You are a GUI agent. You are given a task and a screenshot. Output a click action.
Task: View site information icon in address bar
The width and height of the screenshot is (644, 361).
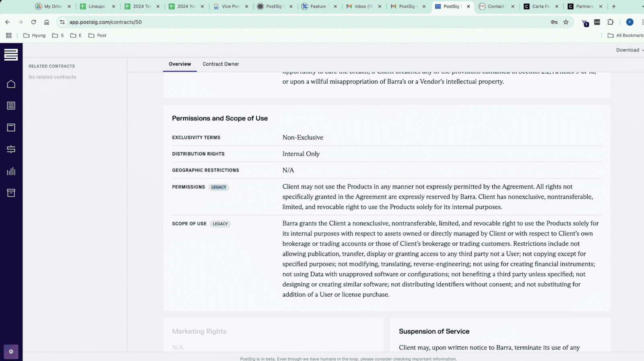coord(62,22)
